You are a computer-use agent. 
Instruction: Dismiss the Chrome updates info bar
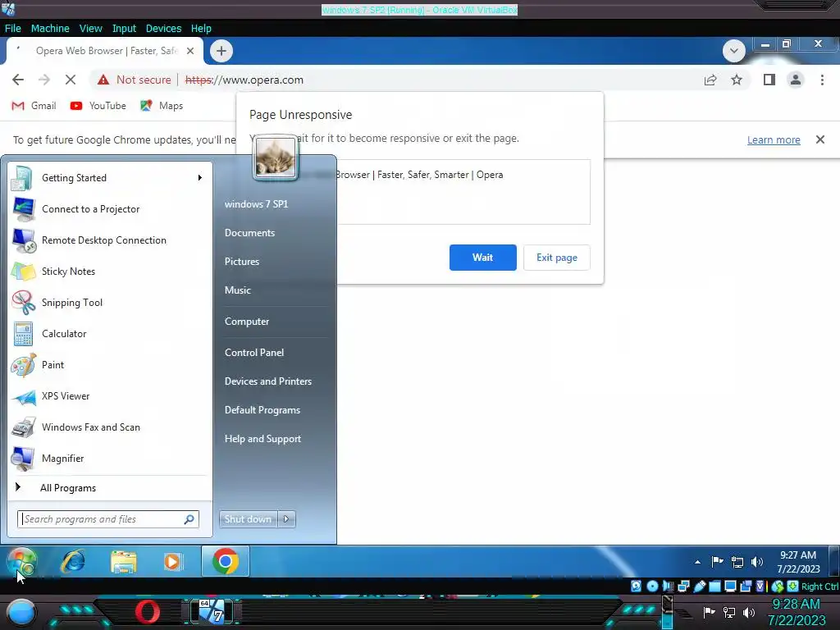coord(819,139)
